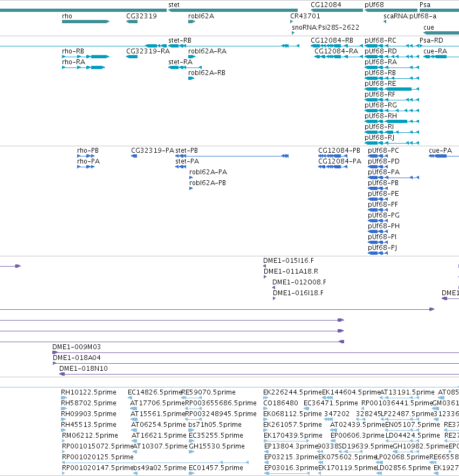Click pUf68-PE CDS label

(383, 194)
